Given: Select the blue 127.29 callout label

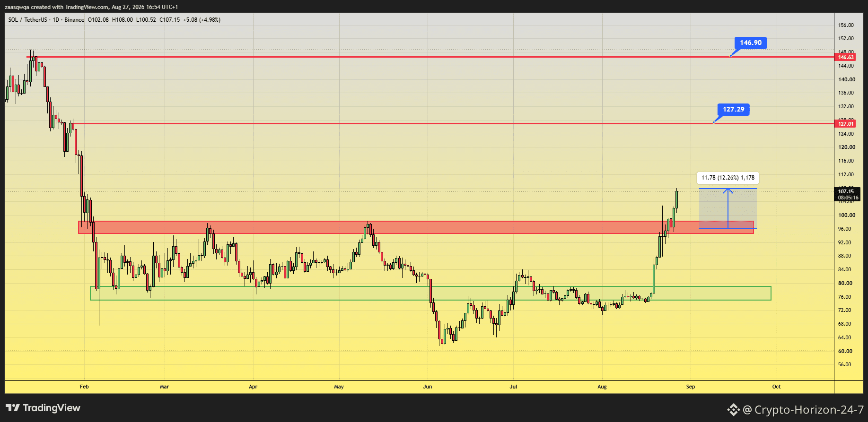Looking at the screenshot, I should coord(734,110).
